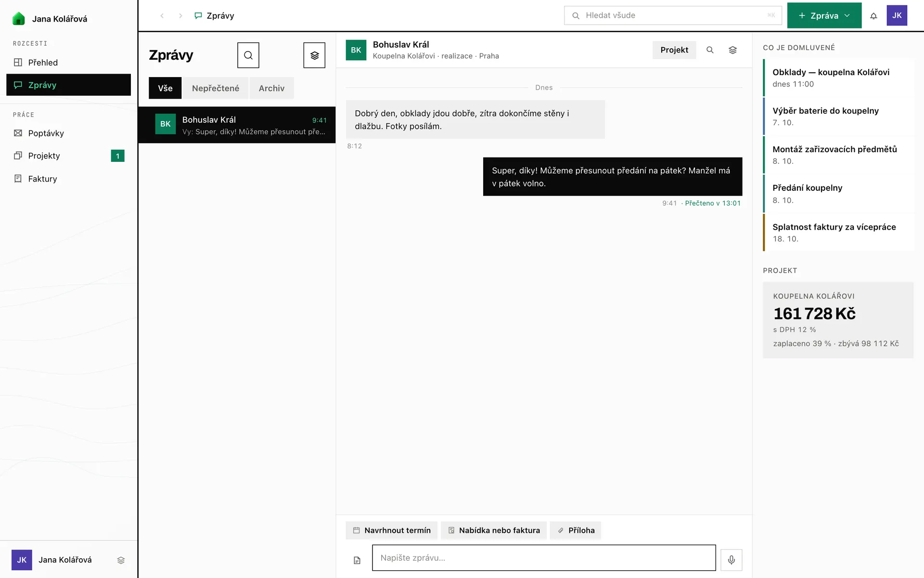This screenshot has width=924, height=578.
Task: Click Navrhnout termín button
Action: coord(391,530)
